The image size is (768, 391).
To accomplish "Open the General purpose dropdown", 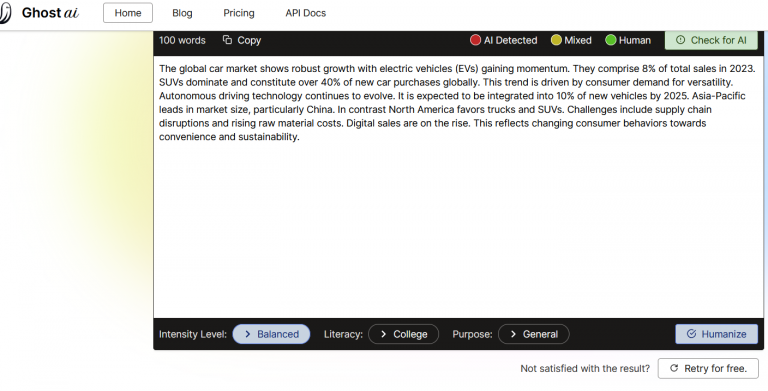I will [x=534, y=334].
